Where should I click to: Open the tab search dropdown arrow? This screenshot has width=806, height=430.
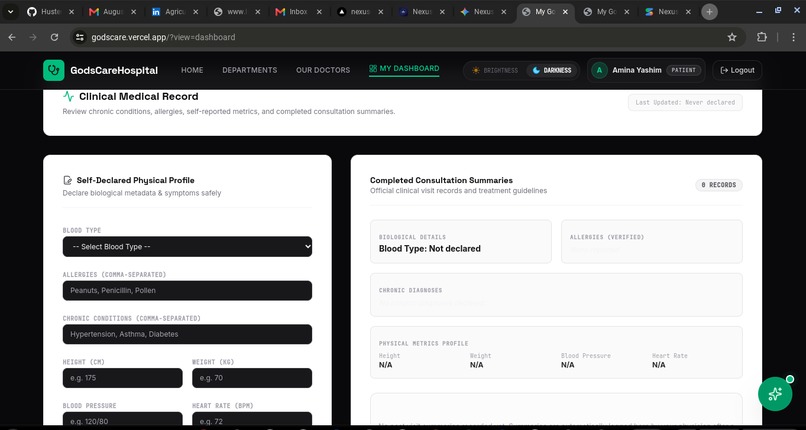[x=10, y=12]
